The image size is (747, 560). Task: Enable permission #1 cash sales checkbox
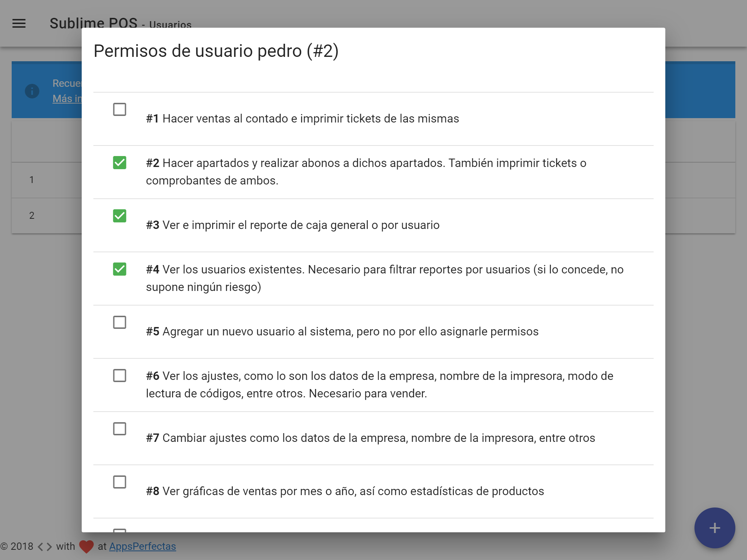[120, 109]
